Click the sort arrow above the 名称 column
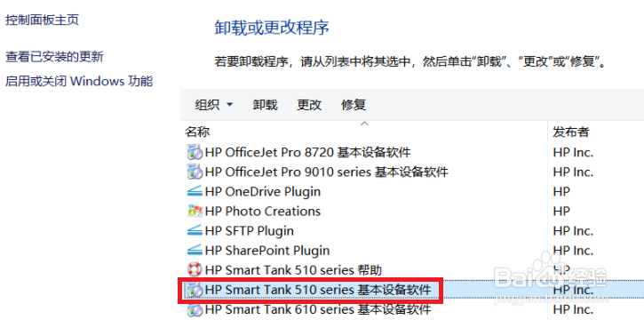The height and width of the screenshot is (320, 644). pos(364,124)
